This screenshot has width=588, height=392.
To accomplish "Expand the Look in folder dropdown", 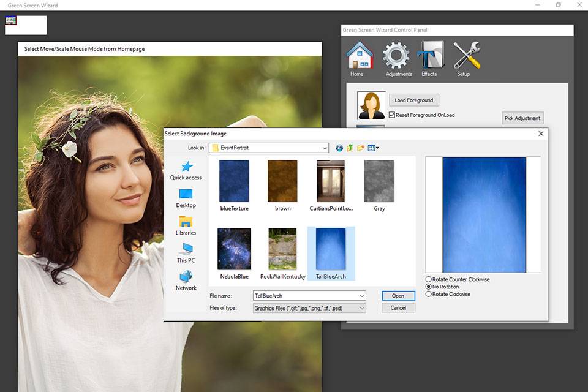I will [x=325, y=148].
